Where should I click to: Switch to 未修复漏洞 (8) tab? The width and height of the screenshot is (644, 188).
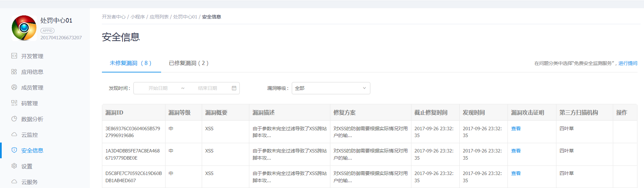[x=131, y=63]
